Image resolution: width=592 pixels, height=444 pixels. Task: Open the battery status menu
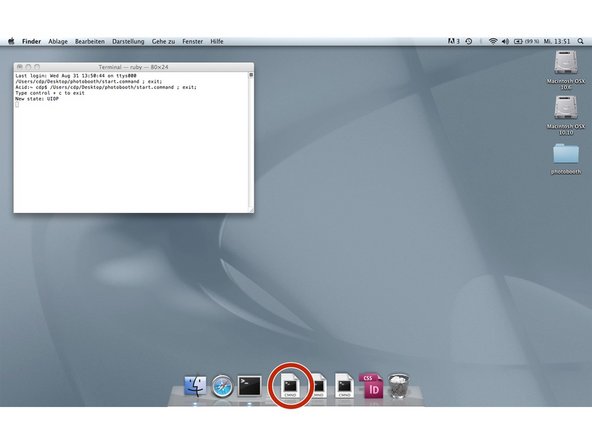[526, 41]
